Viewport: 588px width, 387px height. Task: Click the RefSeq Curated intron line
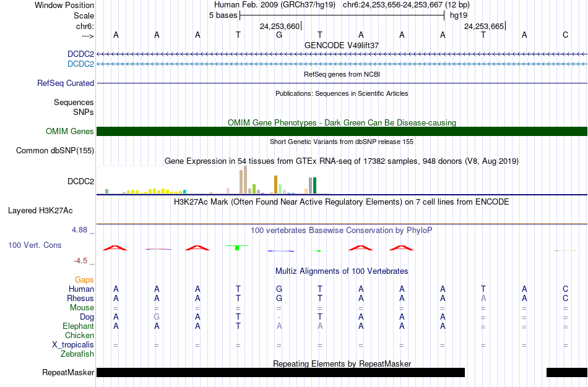[x=342, y=83]
